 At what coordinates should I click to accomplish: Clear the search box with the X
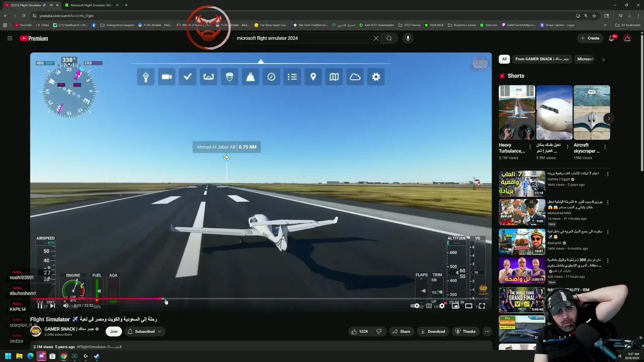pyautogui.click(x=376, y=38)
